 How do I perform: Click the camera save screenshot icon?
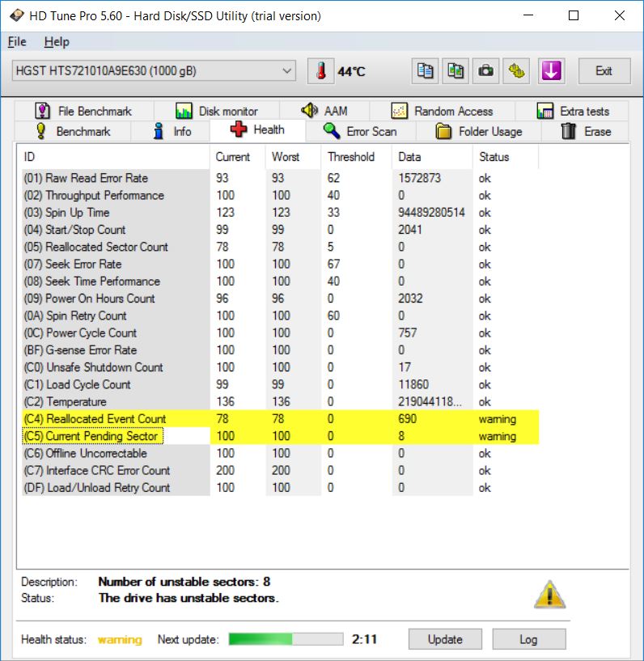(485, 71)
